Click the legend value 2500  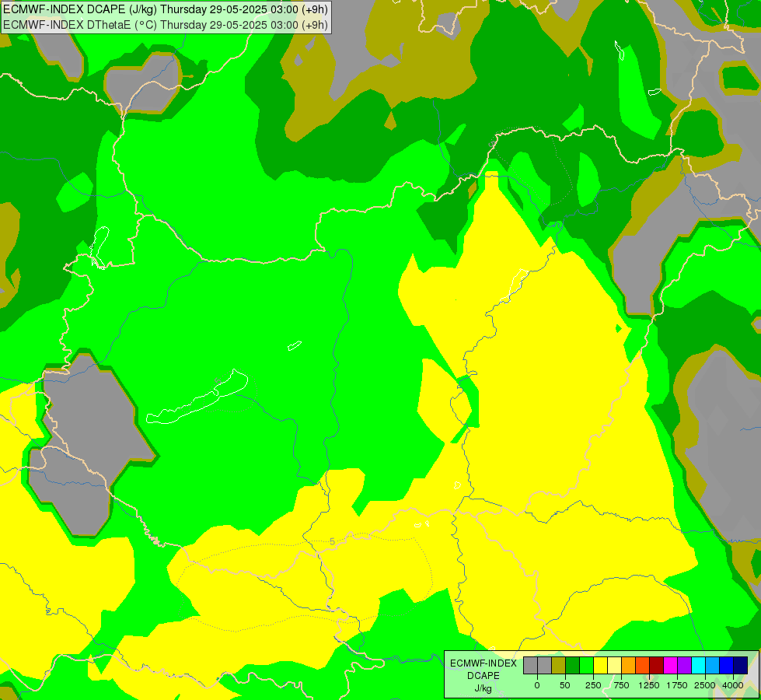click(705, 685)
